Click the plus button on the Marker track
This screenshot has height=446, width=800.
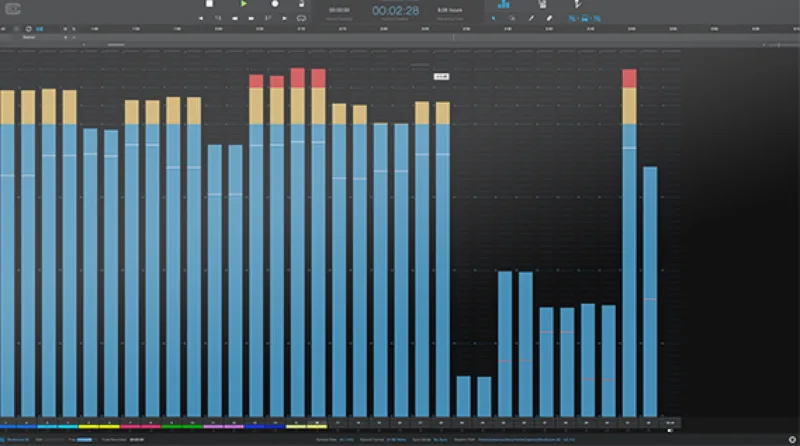[x=65, y=37]
